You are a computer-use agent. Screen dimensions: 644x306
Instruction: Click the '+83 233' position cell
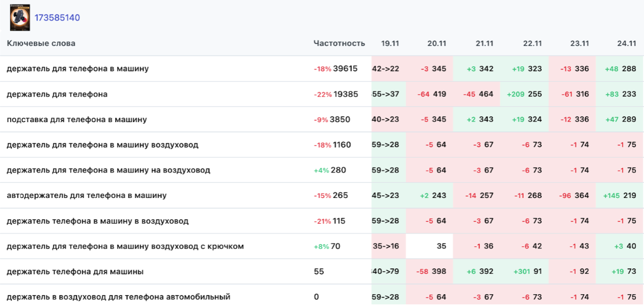tap(620, 94)
